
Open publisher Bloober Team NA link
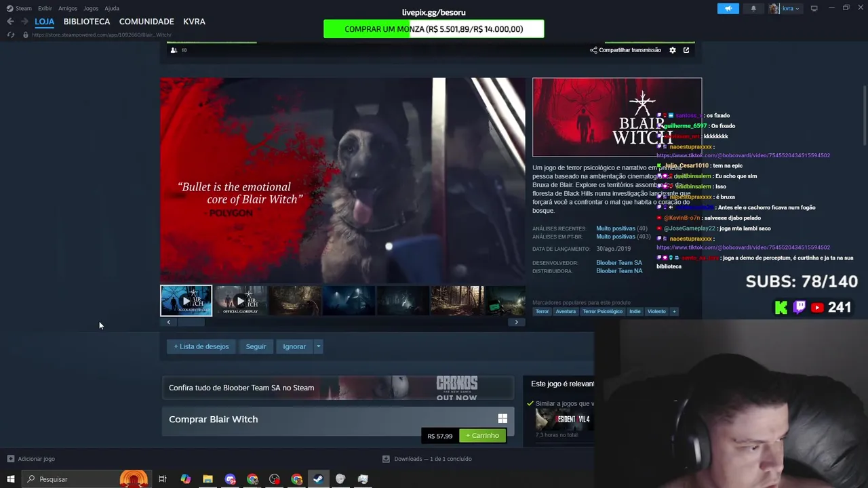coord(619,271)
